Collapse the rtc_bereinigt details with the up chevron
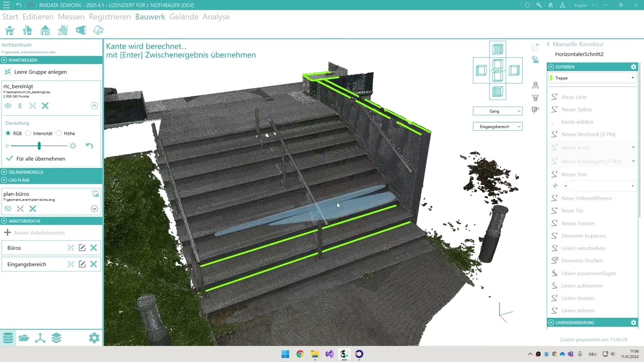 (x=94, y=106)
